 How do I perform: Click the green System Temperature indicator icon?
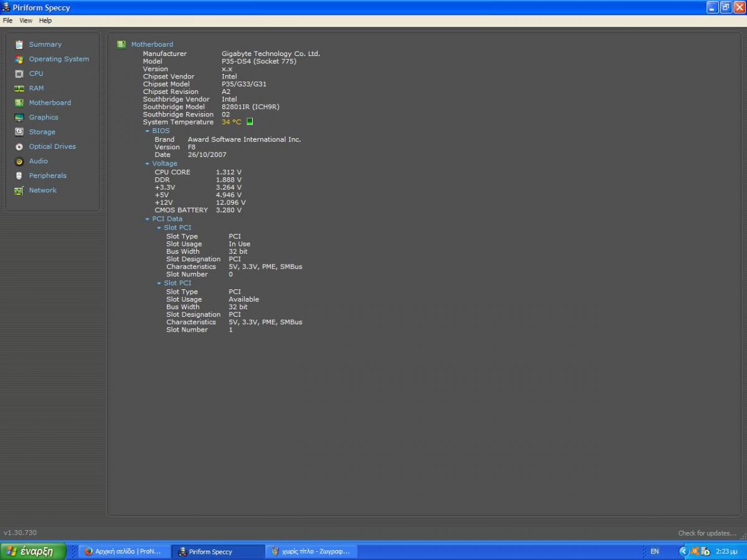(250, 122)
